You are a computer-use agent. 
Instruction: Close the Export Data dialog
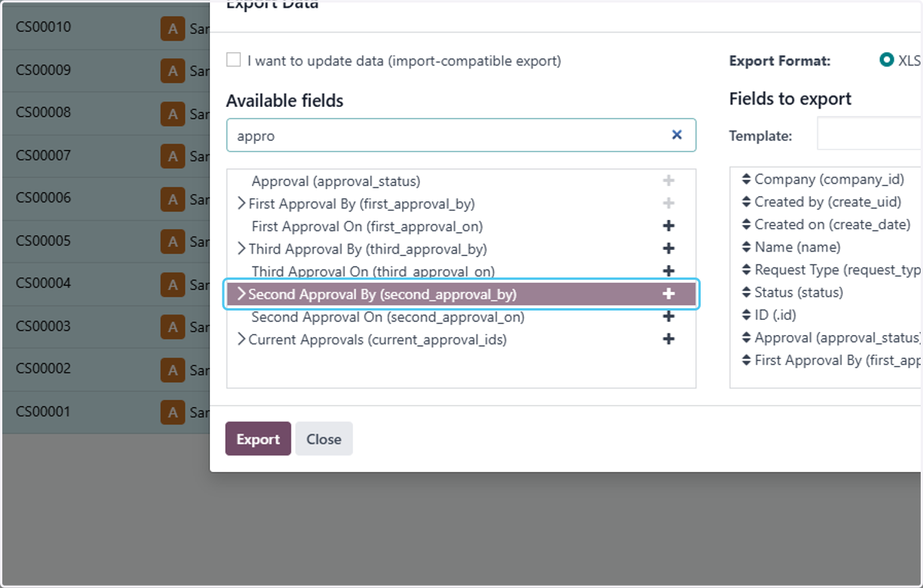[324, 439]
